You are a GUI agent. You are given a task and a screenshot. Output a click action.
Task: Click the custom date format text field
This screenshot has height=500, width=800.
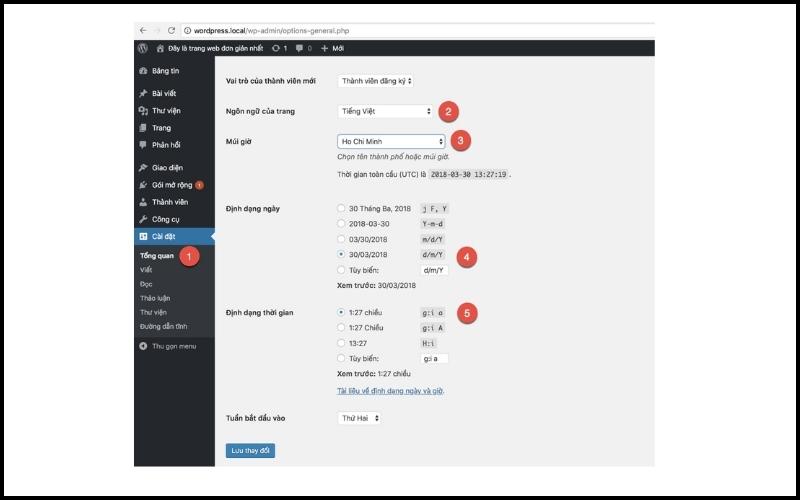point(435,270)
